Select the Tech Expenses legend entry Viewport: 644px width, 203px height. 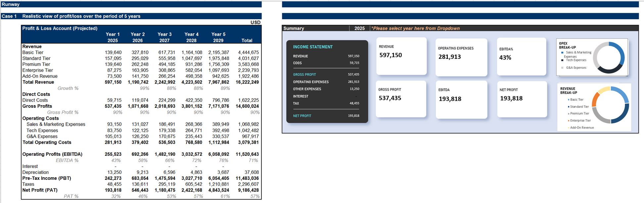(x=576, y=60)
